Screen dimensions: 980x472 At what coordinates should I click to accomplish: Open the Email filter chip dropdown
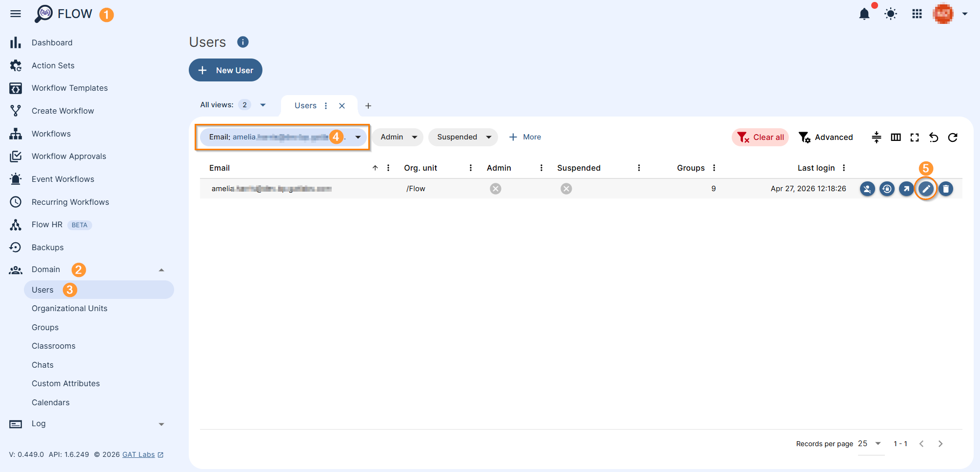pos(283,137)
